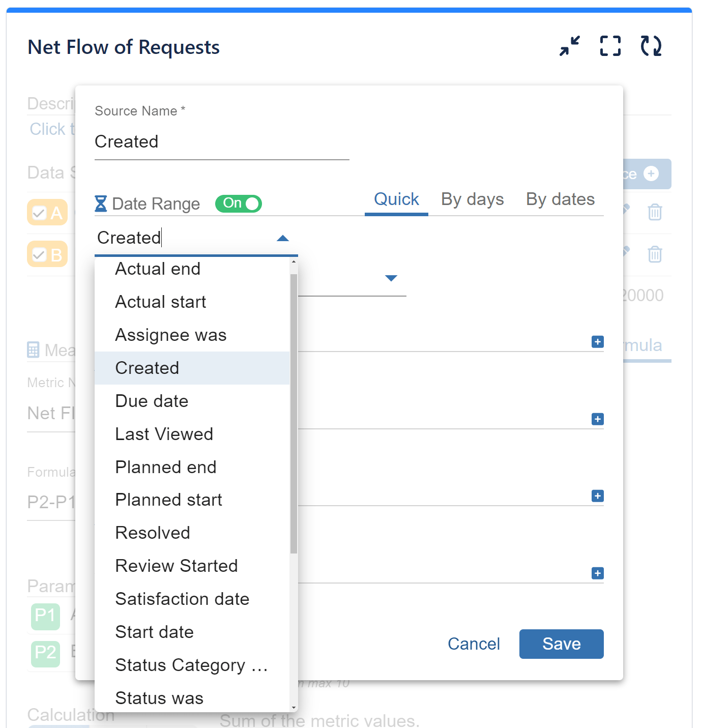Click the Cancel button
The image size is (701, 728).
474,644
